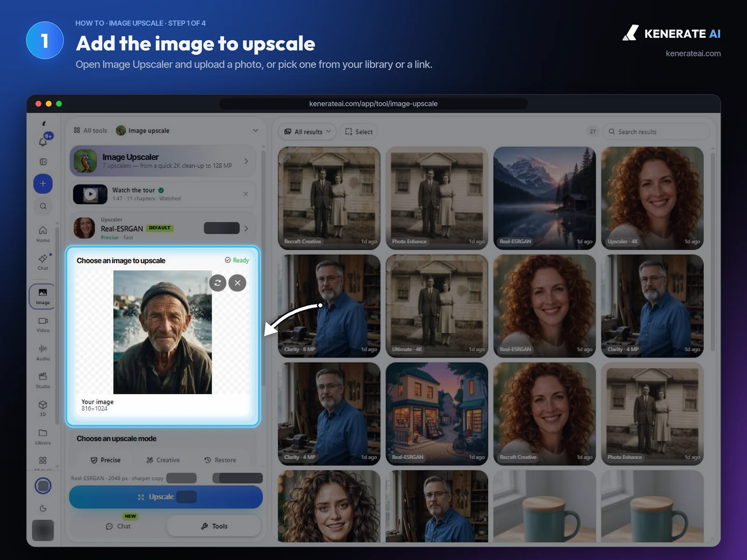Image resolution: width=747 pixels, height=560 pixels.
Task: Toggle dark mode with the moon icon
Action: (x=43, y=508)
